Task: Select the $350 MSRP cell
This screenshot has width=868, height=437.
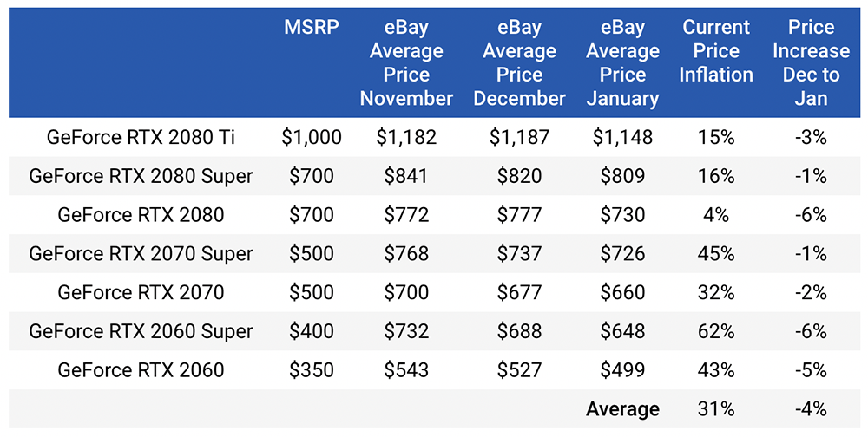Action: [311, 369]
